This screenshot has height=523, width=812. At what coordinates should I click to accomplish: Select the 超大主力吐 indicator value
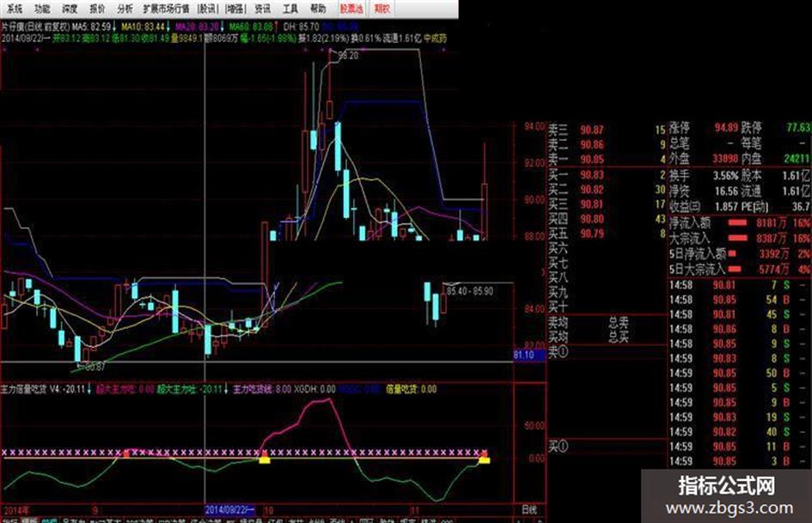point(192,389)
